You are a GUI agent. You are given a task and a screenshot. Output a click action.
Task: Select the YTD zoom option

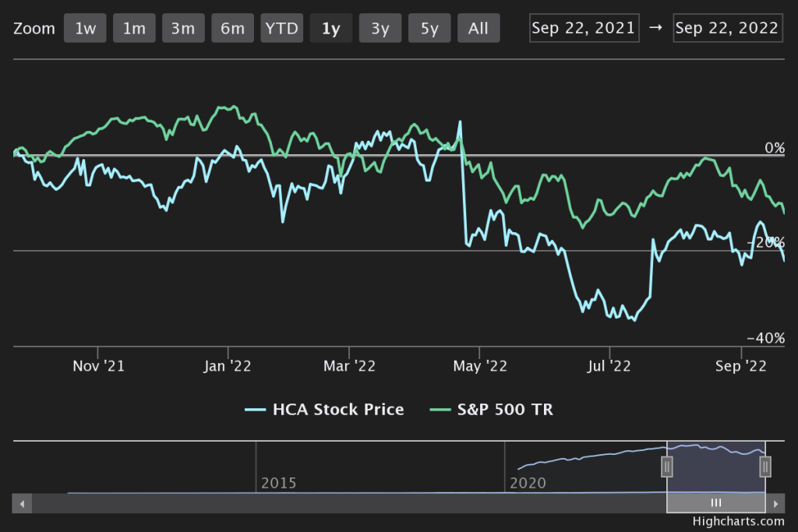click(281, 29)
